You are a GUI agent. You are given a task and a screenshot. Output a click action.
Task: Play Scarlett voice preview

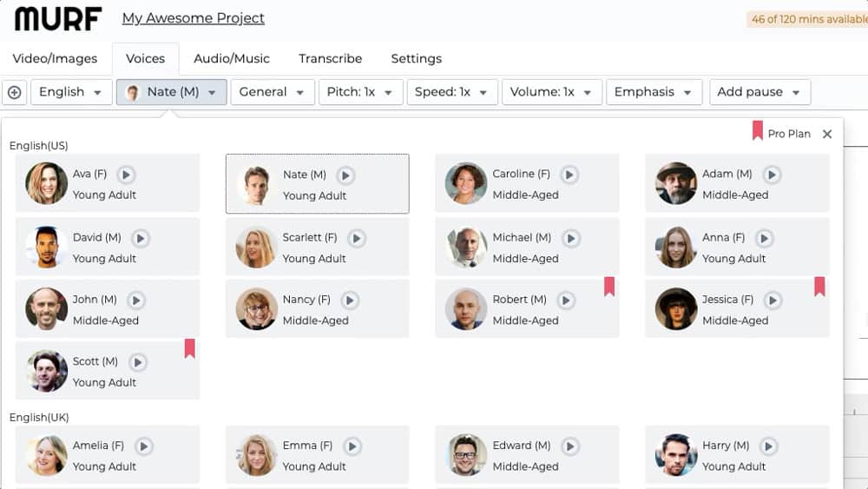(x=355, y=238)
